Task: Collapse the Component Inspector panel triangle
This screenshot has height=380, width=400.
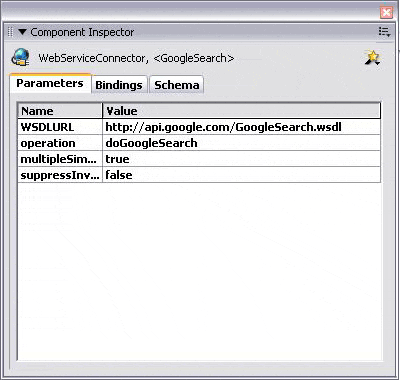Action: click(x=22, y=32)
